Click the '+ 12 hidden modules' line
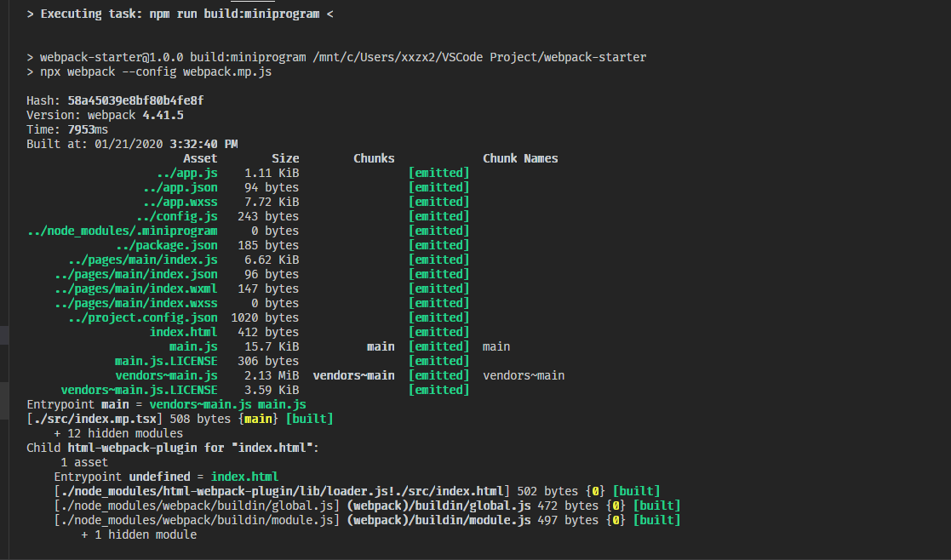Image resolution: width=951 pixels, height=560 pixels. [118, 434]
